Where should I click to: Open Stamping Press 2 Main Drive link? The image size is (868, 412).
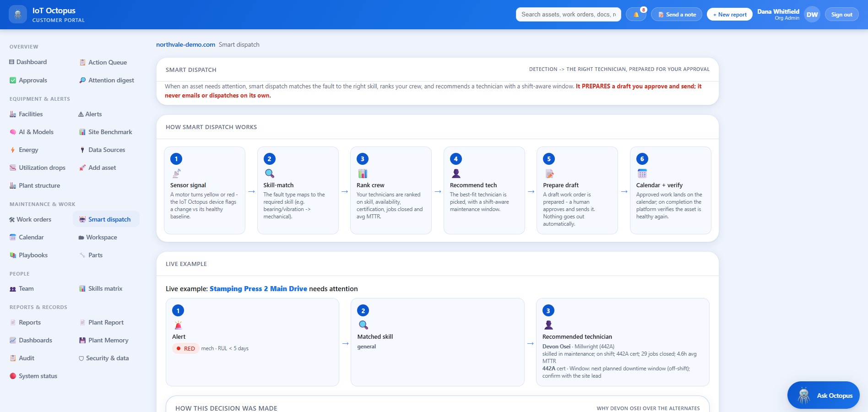(258, 289)
